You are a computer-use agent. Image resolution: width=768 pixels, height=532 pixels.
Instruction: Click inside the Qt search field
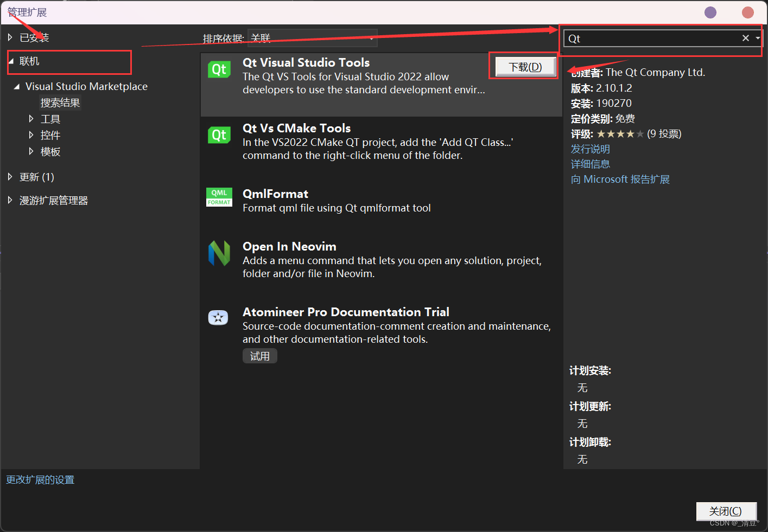651,38
